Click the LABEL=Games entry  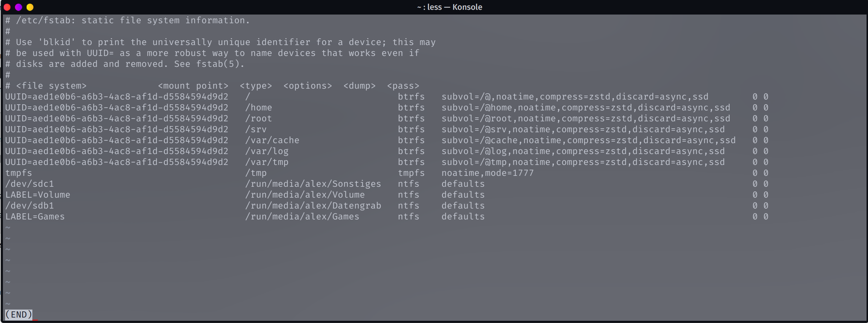[x=35, y=217]
